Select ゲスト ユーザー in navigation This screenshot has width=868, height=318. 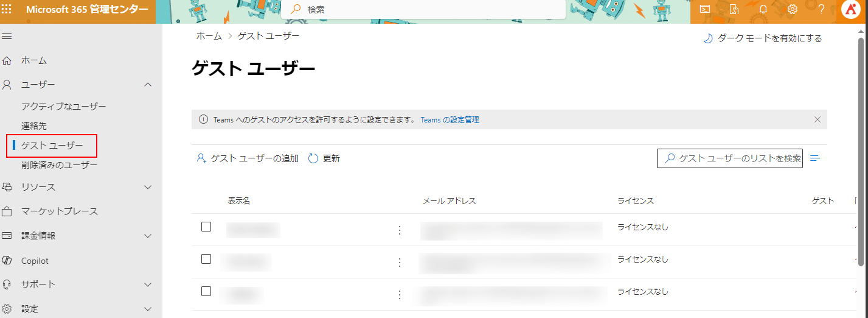pos(52,146)
